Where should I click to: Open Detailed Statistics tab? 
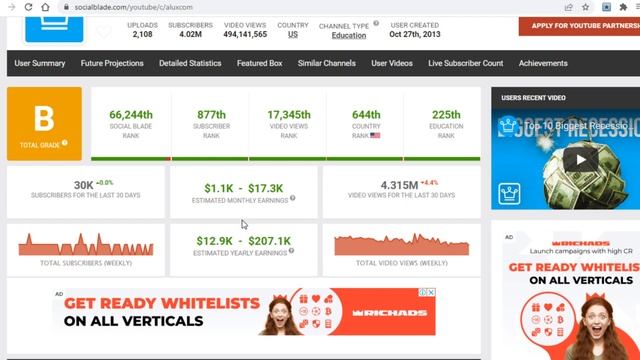[190, 63]
